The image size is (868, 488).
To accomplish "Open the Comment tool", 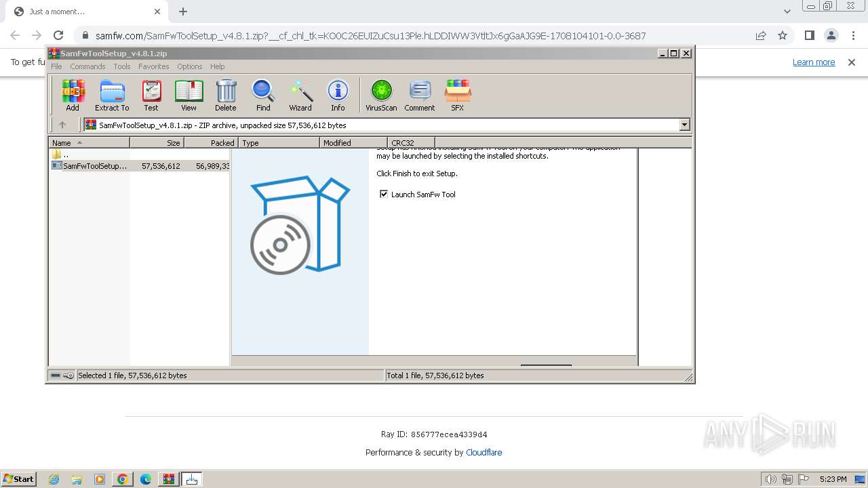I will pyautogui.click(x=420, y=95).
